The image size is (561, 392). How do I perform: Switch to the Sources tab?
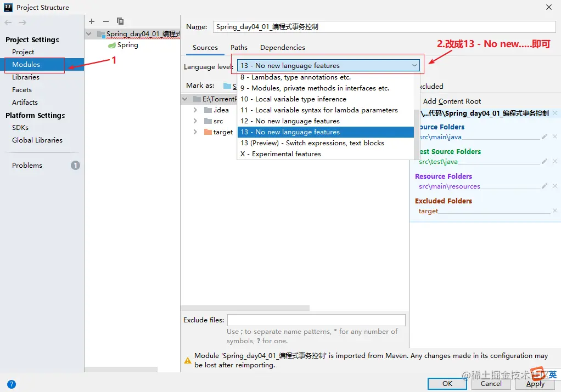tap(205, 48)
